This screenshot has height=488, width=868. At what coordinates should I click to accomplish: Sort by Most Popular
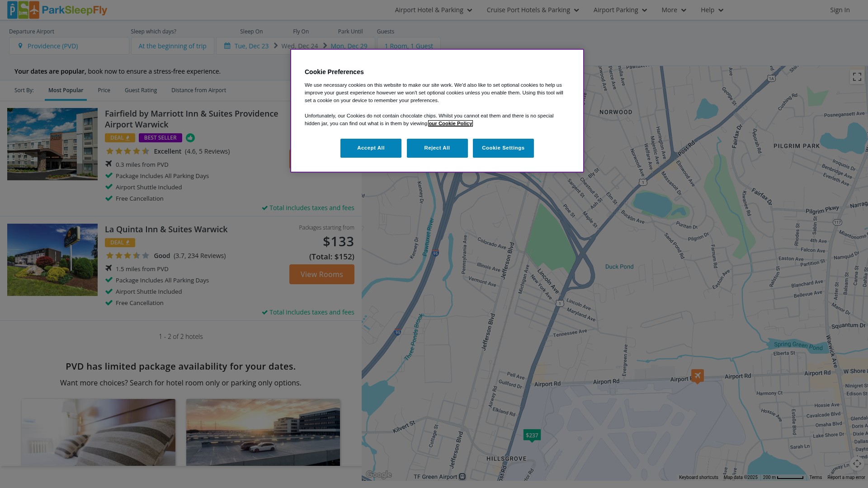[66, 90]
